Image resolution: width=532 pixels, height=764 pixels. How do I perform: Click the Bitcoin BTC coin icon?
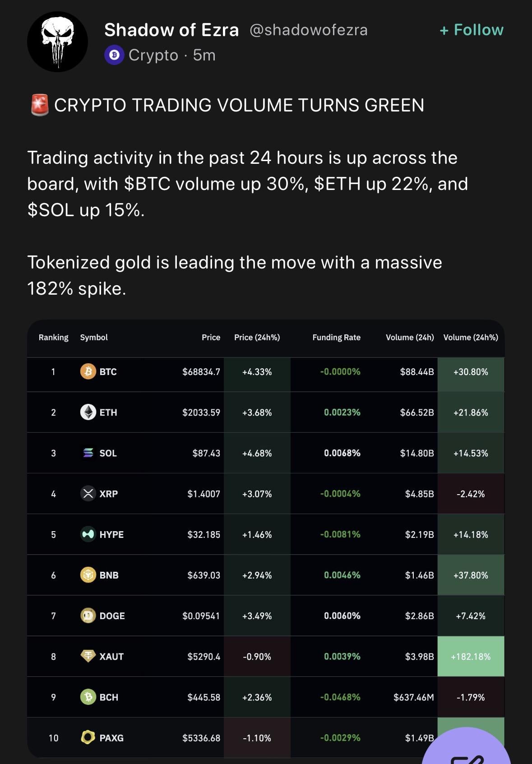(x=88, y=371)
